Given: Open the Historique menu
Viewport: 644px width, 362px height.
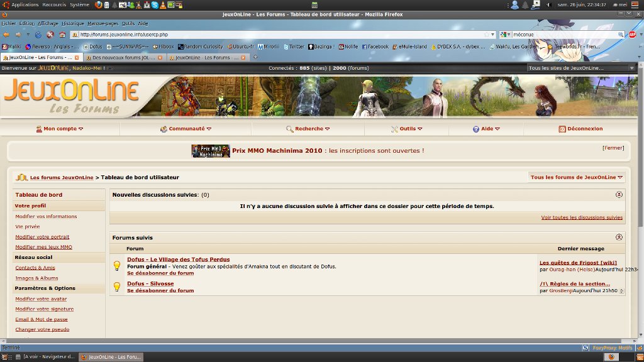Looking at the screenshot, I should coord(73,23).
